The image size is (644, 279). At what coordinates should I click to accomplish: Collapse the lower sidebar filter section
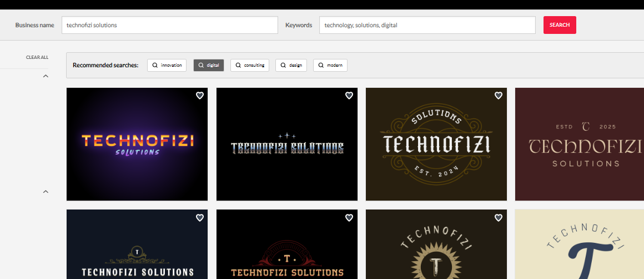click(46, 192)
